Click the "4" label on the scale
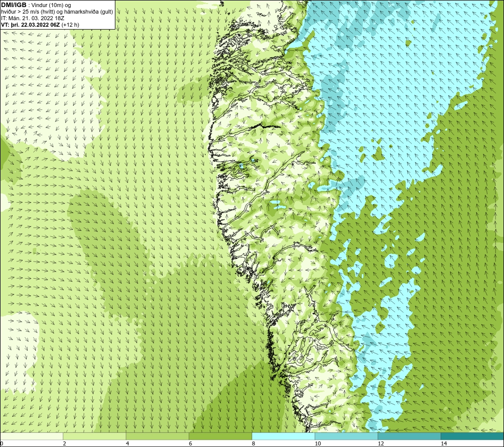This screenshot has width=504, height=447. click(x=128, y=443)
